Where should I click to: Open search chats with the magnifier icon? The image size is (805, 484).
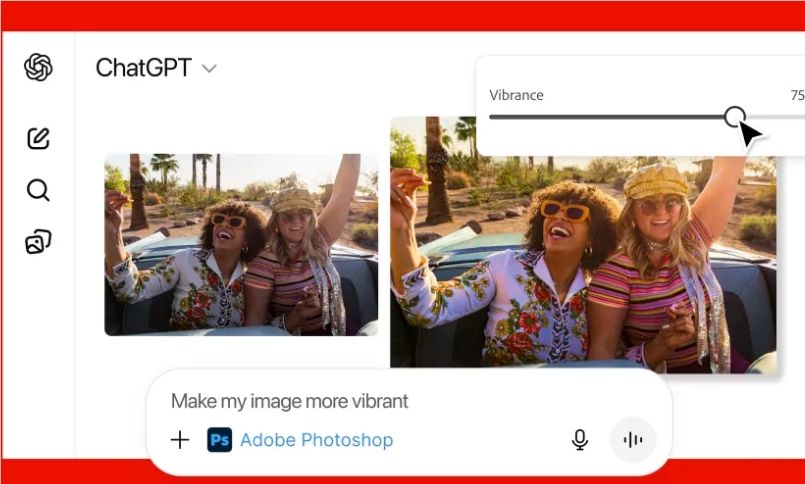(x=38, y=190)
